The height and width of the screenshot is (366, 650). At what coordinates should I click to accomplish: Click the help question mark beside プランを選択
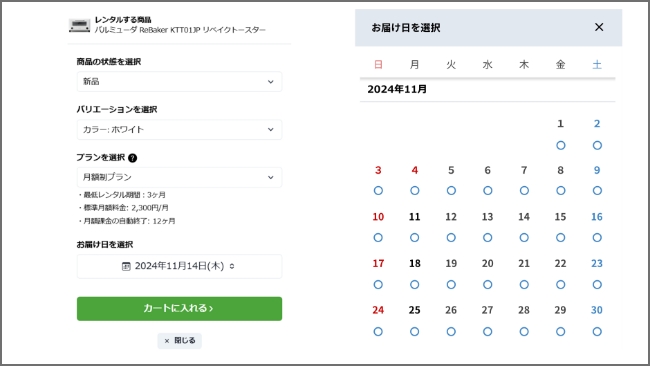(132, 158)
